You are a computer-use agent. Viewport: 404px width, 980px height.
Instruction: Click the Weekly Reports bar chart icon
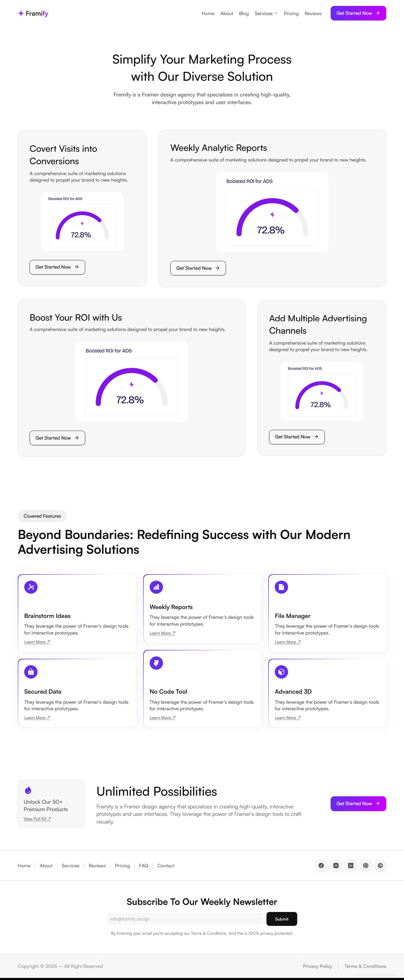[156, 587]
